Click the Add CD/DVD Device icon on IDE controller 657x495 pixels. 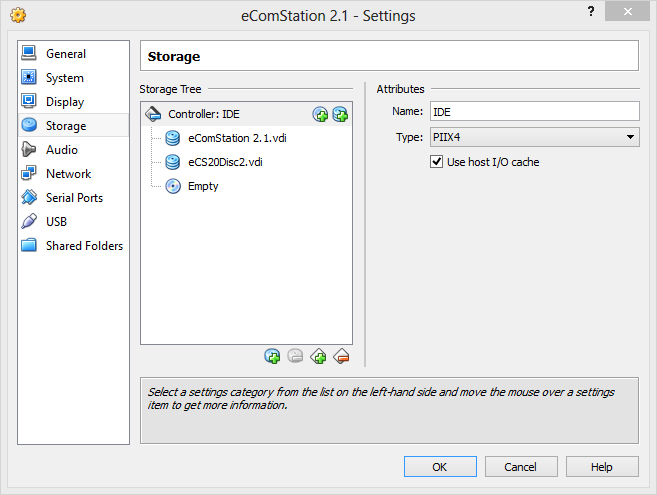(x=320, y=114)
